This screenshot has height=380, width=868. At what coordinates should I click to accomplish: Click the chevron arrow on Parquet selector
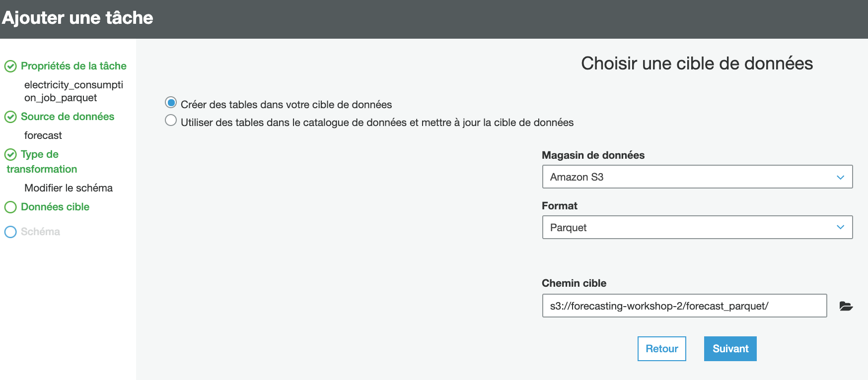click(840, 228)
